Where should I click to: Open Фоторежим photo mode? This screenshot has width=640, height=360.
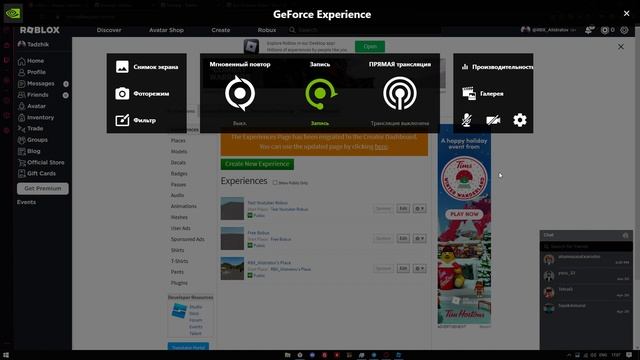pos(142,93)
